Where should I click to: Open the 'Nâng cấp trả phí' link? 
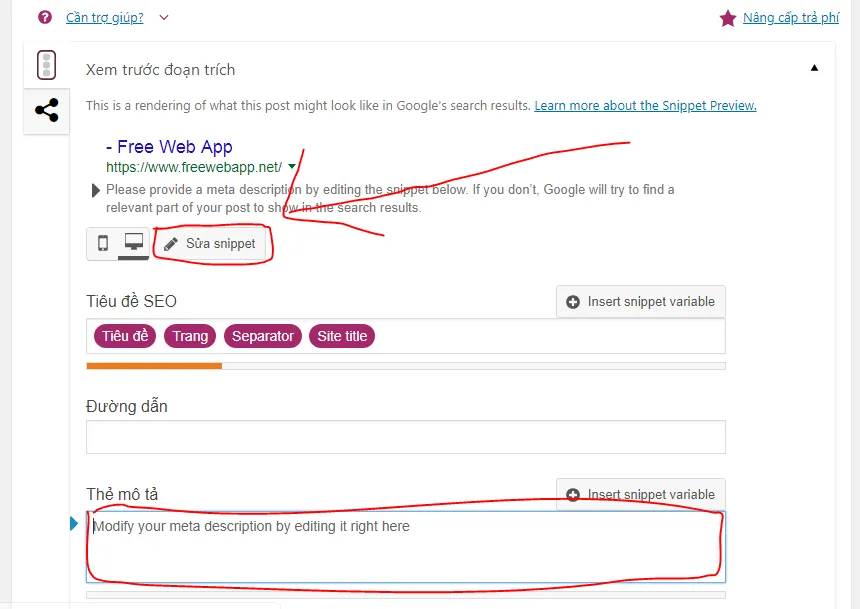pyautogui.click(x=791, y=18)
